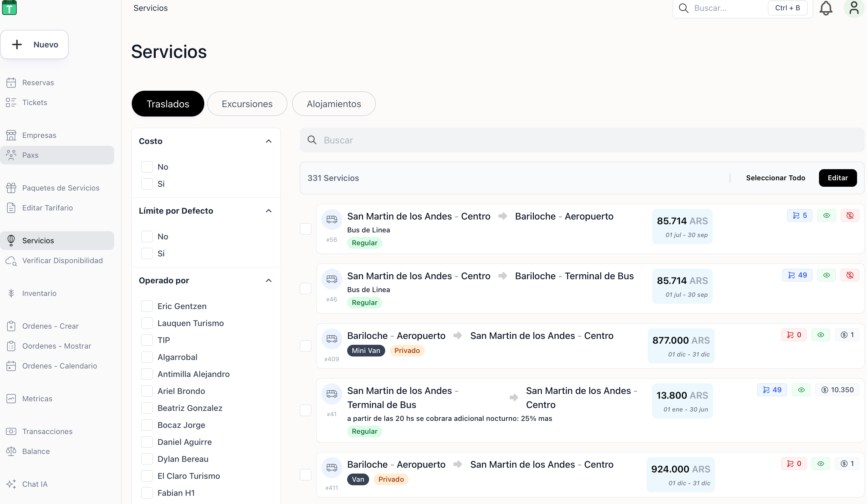Switch to the Alojamientos tab

(x=333, y=104)
